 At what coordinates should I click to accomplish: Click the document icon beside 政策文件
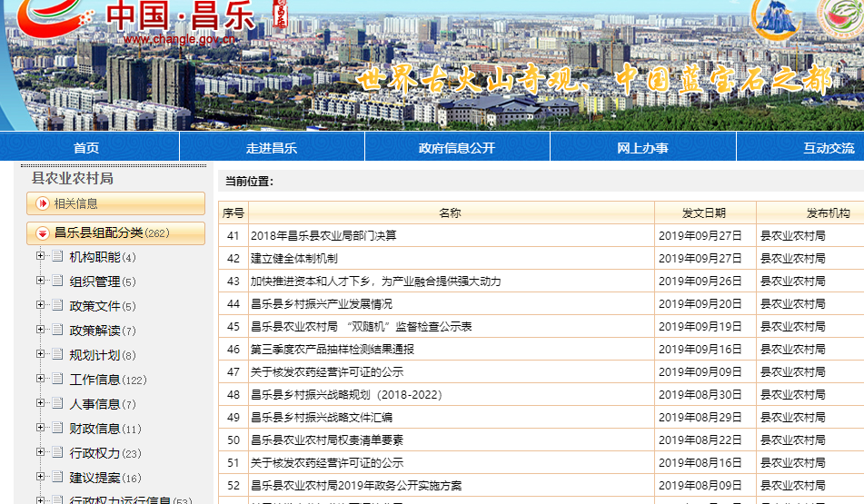[x=58, y=306]
